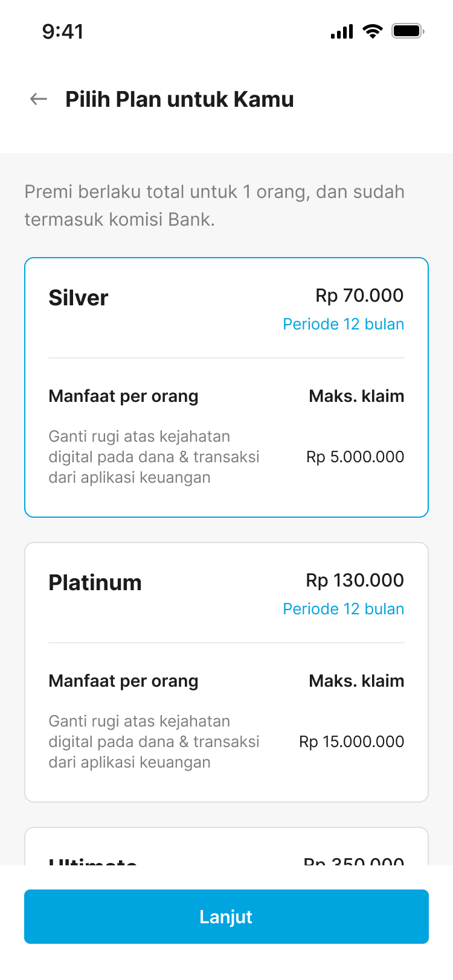The width and height of the screenshot is (453, 980).
Task: Tap the back arrow icon
Action: [x=39, y=99]
